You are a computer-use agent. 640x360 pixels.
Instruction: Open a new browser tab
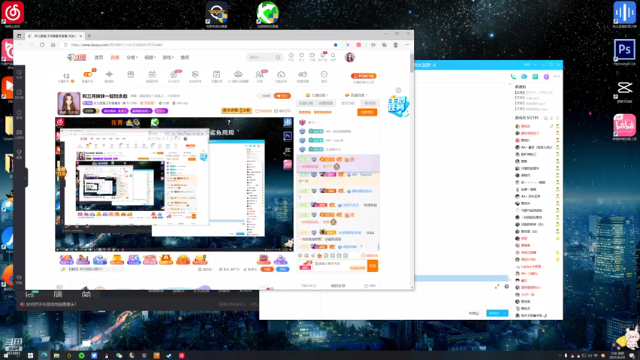pyautogui.click(x=89, y=36)
